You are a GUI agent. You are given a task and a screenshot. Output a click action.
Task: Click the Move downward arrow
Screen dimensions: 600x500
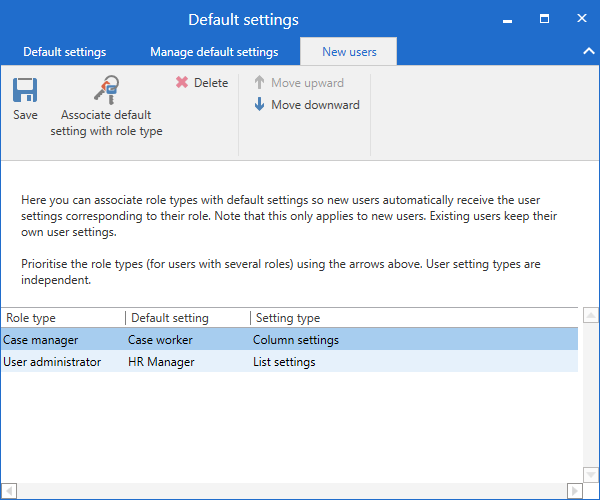[x=260, y=105]
